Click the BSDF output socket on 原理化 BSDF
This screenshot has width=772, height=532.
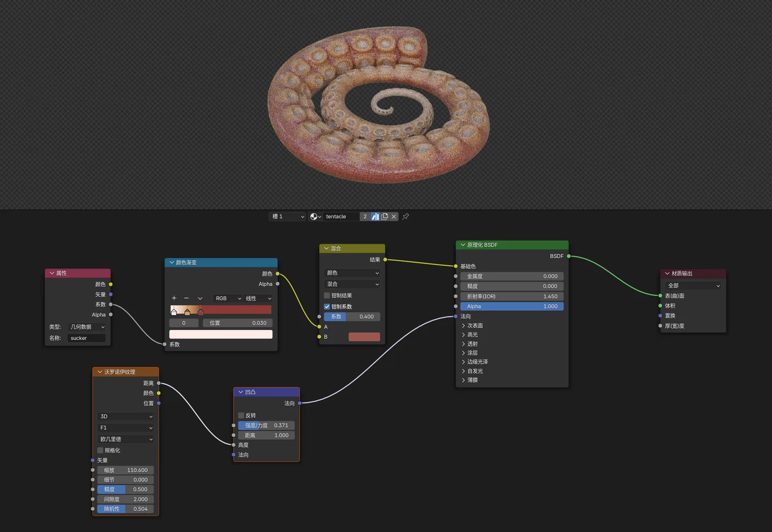[x=569, y=256]
